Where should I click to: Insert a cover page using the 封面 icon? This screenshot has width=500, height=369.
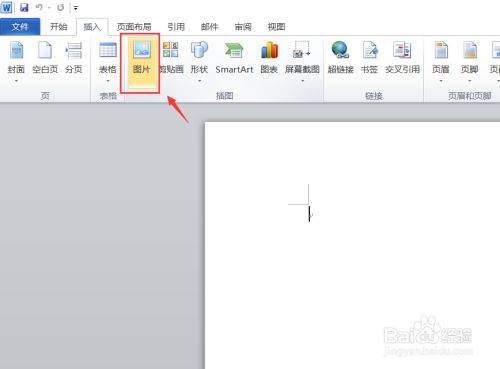17,51
